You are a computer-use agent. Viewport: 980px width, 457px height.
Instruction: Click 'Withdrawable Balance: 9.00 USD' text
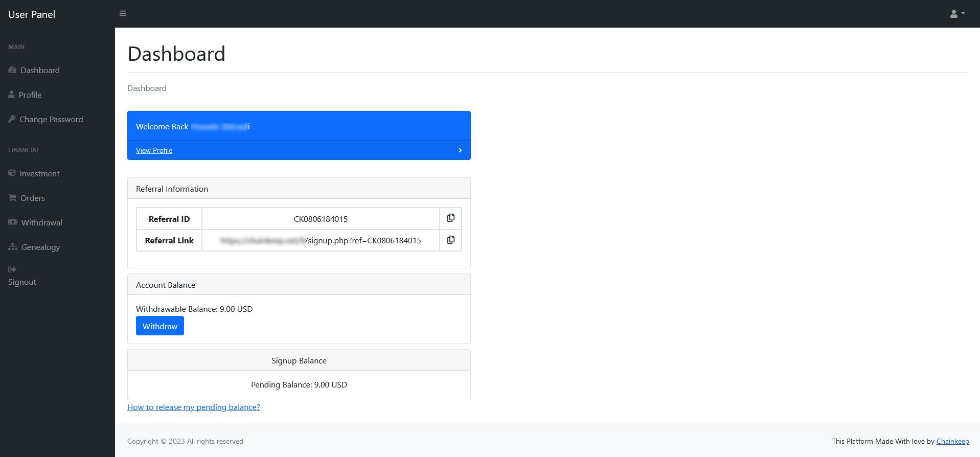(x=194, y=309)
